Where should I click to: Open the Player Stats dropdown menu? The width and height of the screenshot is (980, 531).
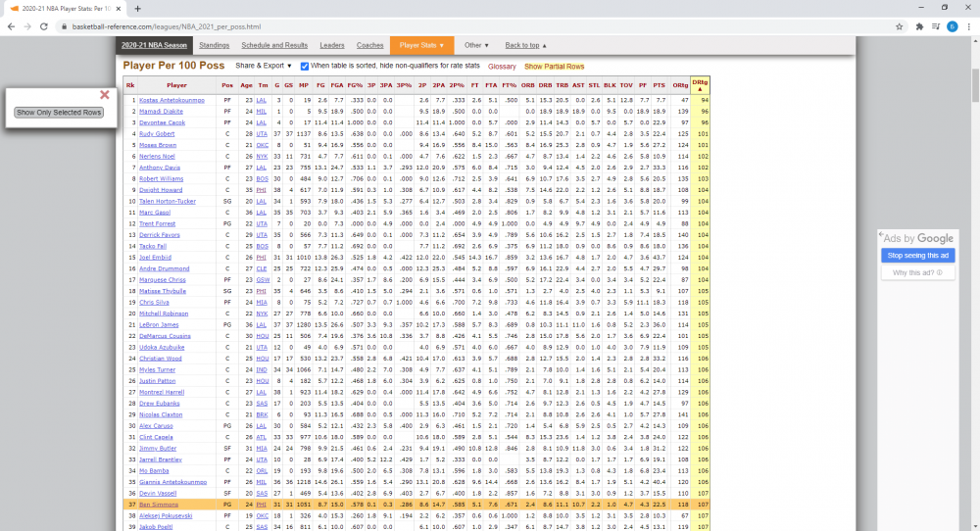(x=422, y=45)
